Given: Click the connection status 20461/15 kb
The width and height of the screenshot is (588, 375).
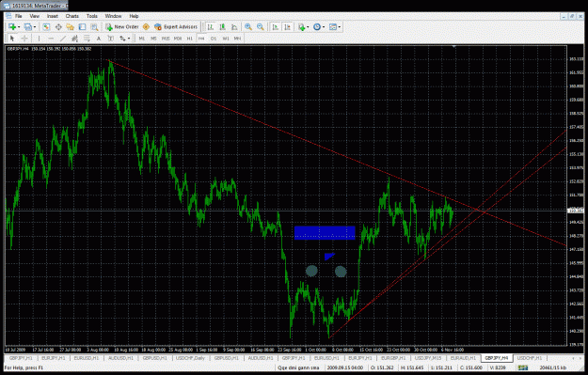Looking at the screenshot, I should [553, 367].
